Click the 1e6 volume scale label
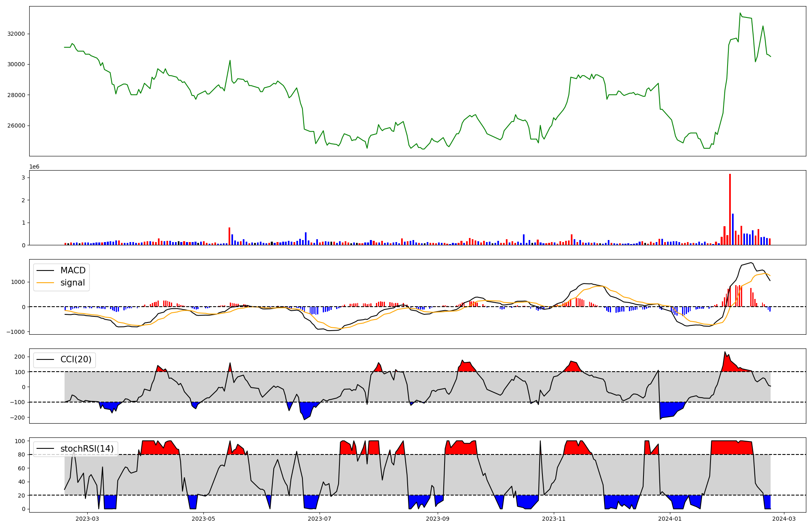The width and height of the screenshot is (812, 528). (x=34, y=167)
